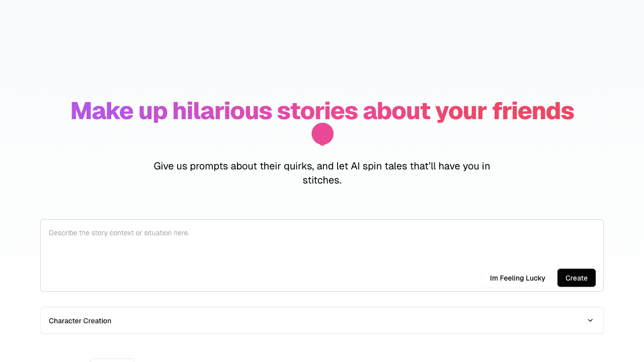Click the "Character Creation" label text
The height and width of the screenshot is (362, 644).
tap(80, 321)
